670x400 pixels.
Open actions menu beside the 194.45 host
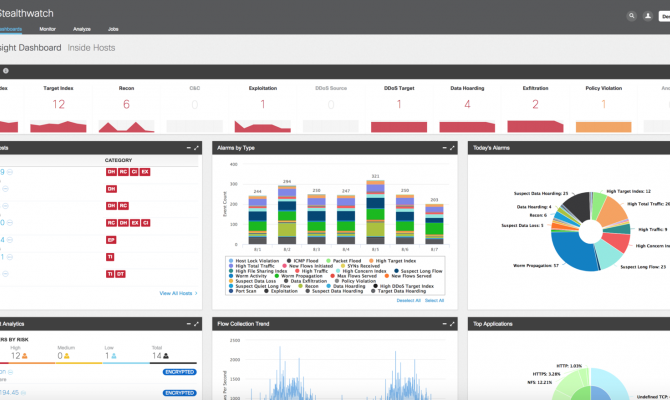pyautogui.click(x=24, y=393)
